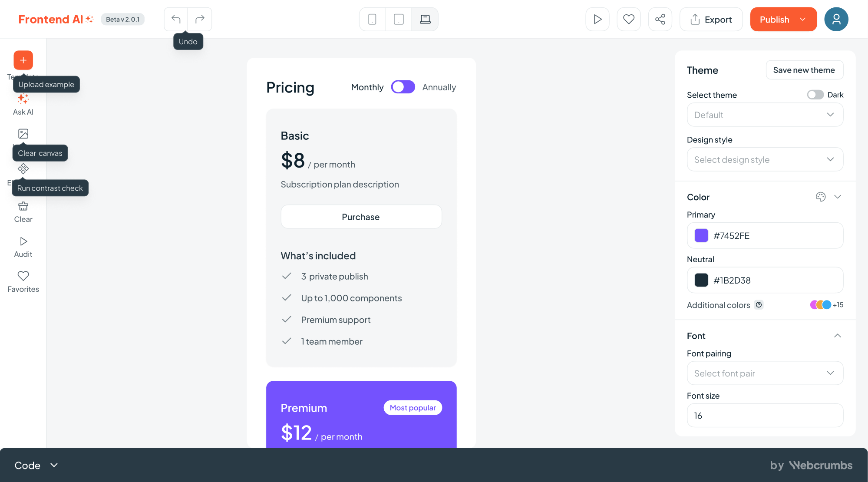
Task: Select the image upload icon in sidebar
Action: point(23,133)
